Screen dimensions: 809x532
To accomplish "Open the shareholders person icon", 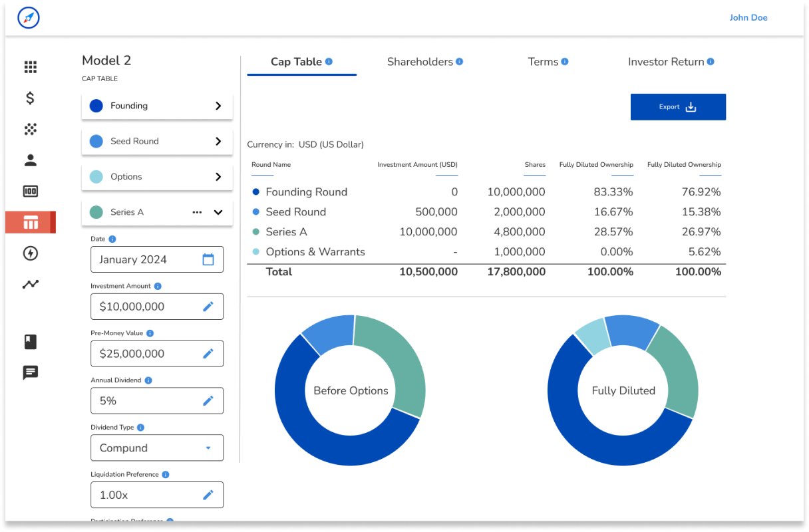I will [30, 160].
